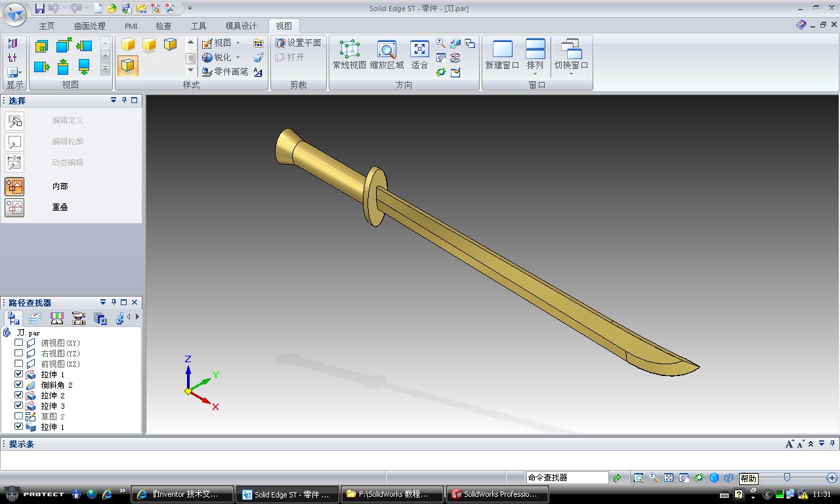Click the dimension text style icon (A)
Image resolution: width=840 pixels, height=504 pixels.
(x=258, y=72)
